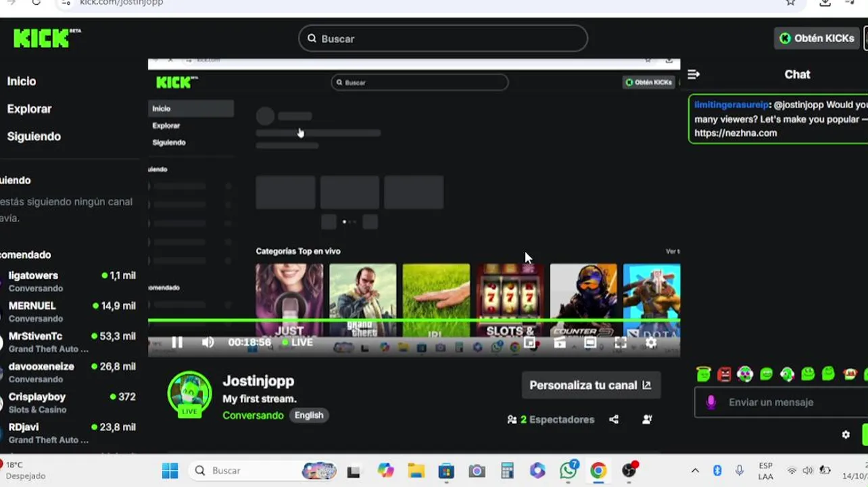The height and width of the screenshot is (487, 868).
Task: Enter fullscreen on the video player
Action: coord(621,343)
